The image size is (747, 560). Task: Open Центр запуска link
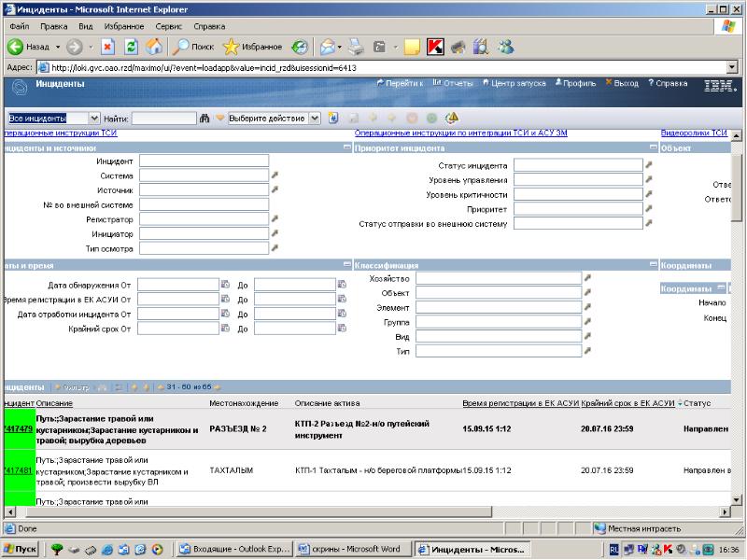tap(514, 83)
